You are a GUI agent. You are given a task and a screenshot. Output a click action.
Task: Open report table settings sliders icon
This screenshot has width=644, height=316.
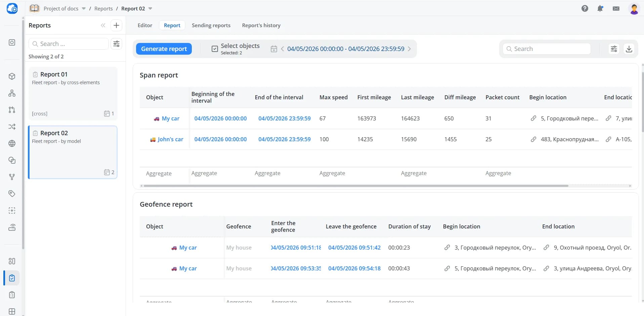point(614,49)
